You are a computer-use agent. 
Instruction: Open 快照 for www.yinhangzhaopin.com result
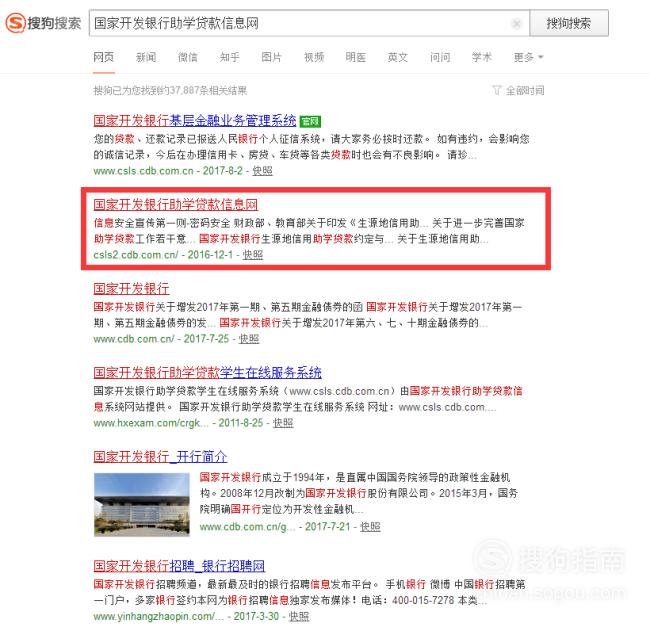299,616
